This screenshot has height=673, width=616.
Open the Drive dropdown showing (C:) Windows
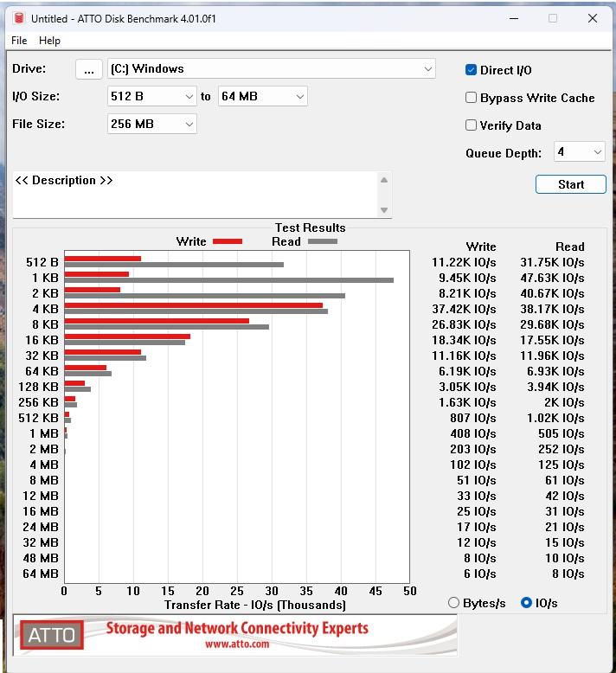[x=272, y=68]
